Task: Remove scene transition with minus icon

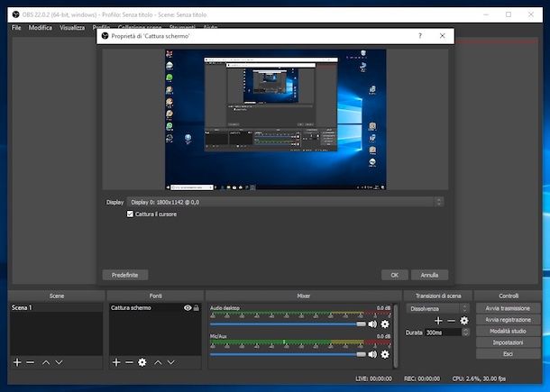Action: point(452,321)
